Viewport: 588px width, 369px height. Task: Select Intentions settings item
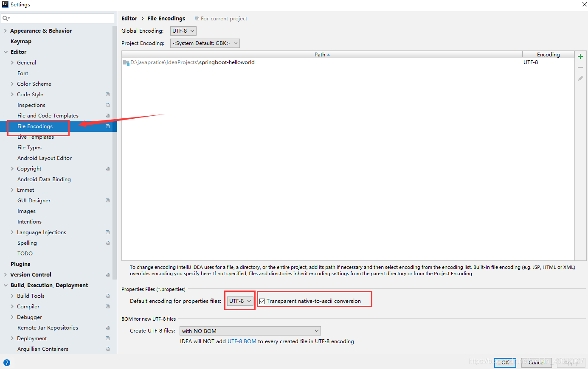click(29, 222)
